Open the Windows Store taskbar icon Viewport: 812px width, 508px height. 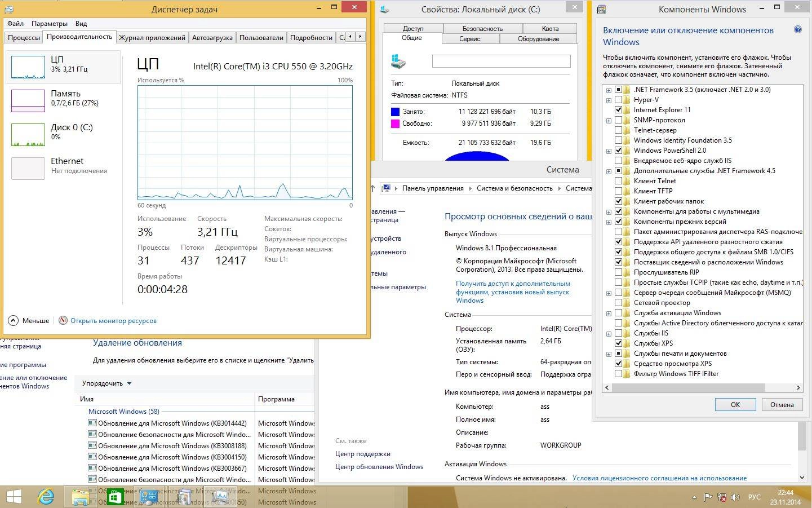click(114, 497)
